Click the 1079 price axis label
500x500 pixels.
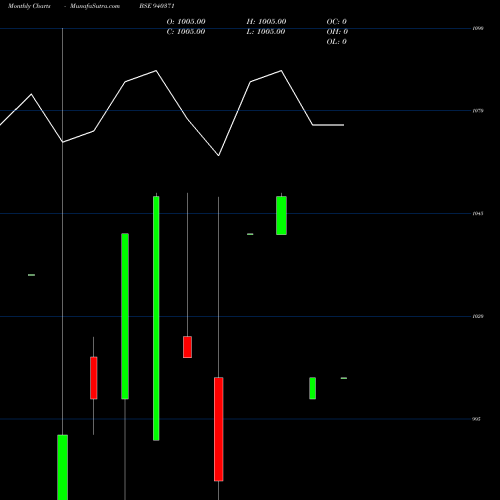478,111
